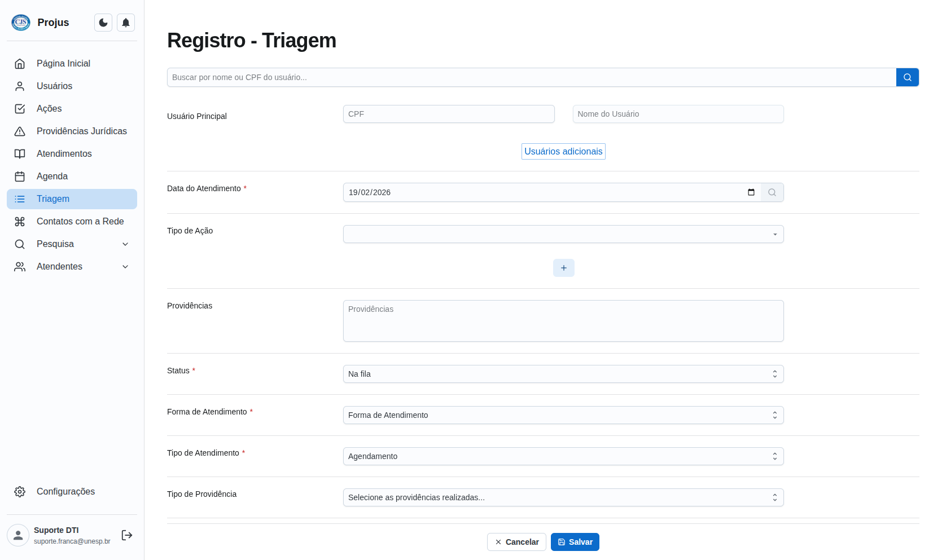
Task: Log out using the exit icon
Action: pyautogui.click(x=127, y=535)
